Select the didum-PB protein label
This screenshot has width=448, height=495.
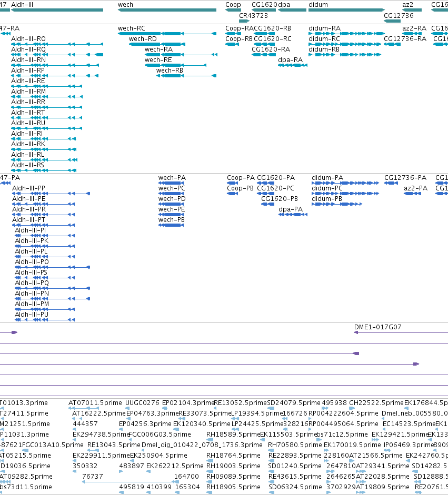tap(327, 199)
